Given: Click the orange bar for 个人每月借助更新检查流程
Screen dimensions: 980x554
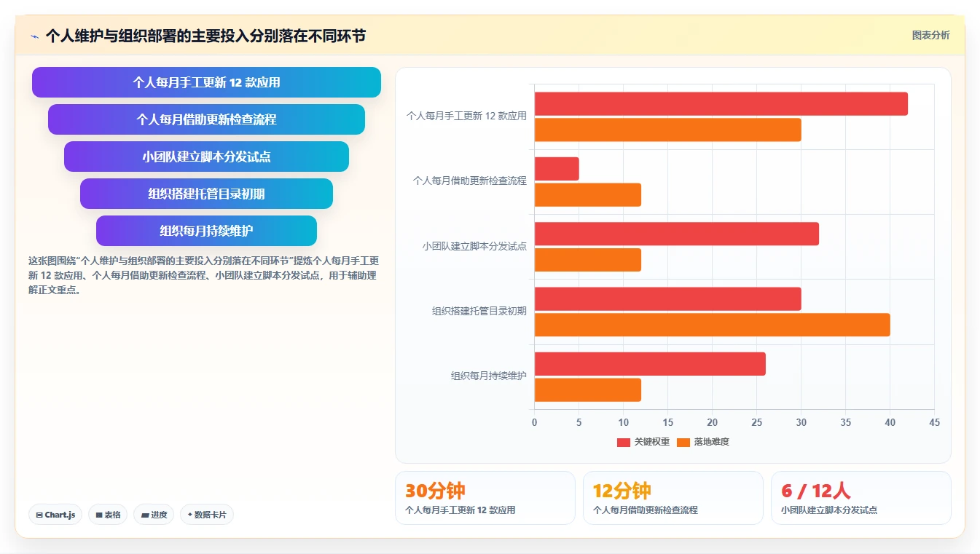Looking at the screenshot, I should 588,195.
